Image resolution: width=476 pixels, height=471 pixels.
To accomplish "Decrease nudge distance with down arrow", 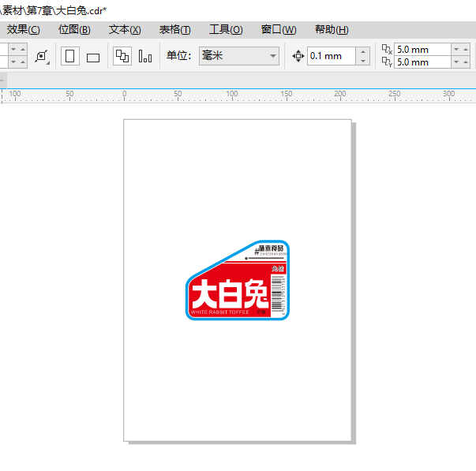I will tap(363, 61).
